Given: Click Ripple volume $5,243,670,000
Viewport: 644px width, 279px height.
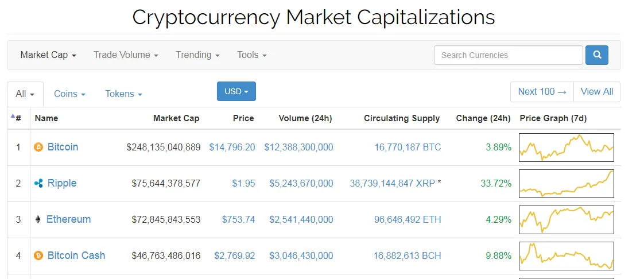Looking at the screenshot, I should 301,183.
